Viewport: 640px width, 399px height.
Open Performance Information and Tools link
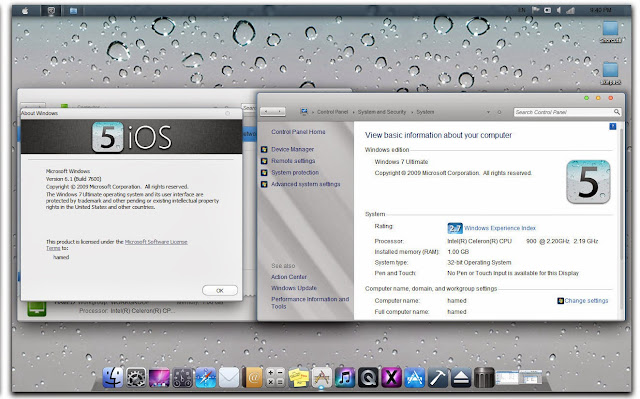pos(310,303)
